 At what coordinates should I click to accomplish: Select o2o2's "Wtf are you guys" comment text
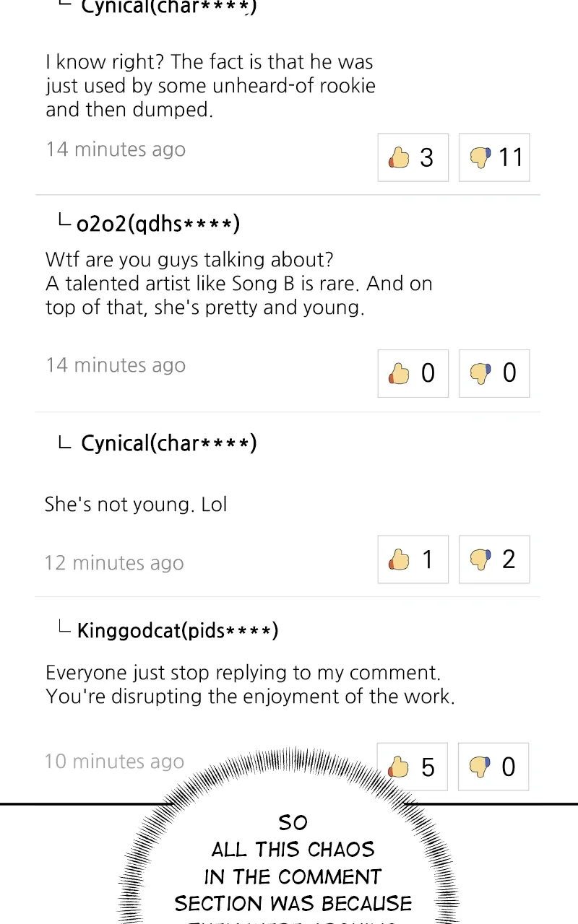[x=238, y=284]
